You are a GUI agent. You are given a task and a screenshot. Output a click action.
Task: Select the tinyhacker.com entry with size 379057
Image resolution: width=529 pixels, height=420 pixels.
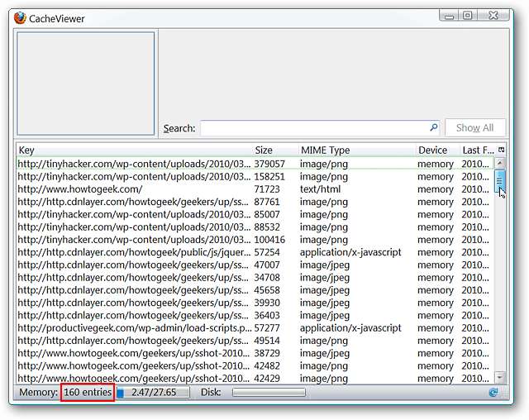255,164
